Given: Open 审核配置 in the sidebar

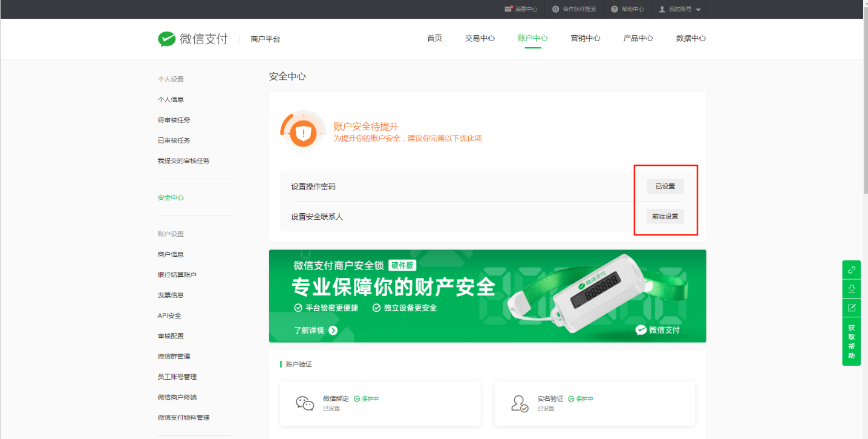Looking at the screenshot, I should click(171, 336).
